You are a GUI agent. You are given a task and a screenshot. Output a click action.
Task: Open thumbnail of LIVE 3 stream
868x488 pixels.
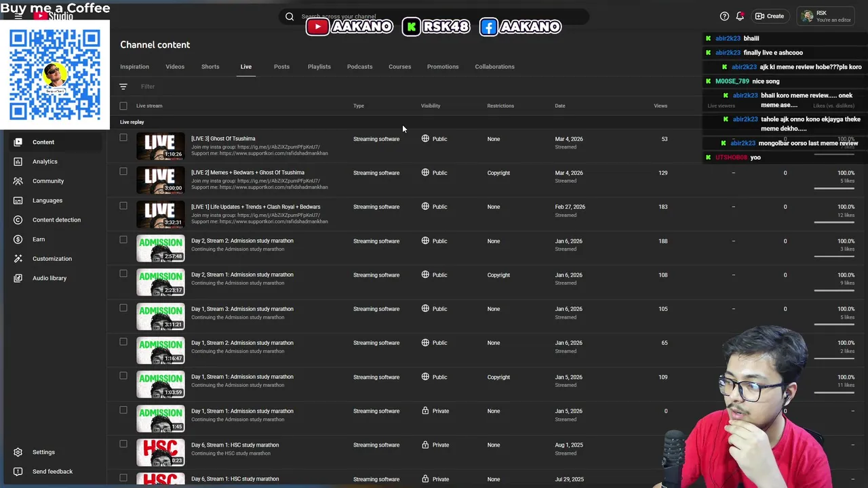pyautogui.click(x=160, y=146)
